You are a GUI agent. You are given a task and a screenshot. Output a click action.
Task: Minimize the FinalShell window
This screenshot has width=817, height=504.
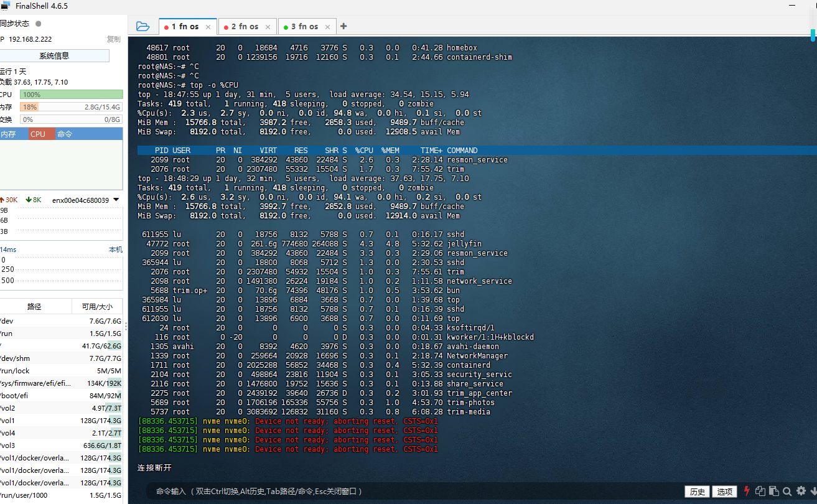(792, 6)
